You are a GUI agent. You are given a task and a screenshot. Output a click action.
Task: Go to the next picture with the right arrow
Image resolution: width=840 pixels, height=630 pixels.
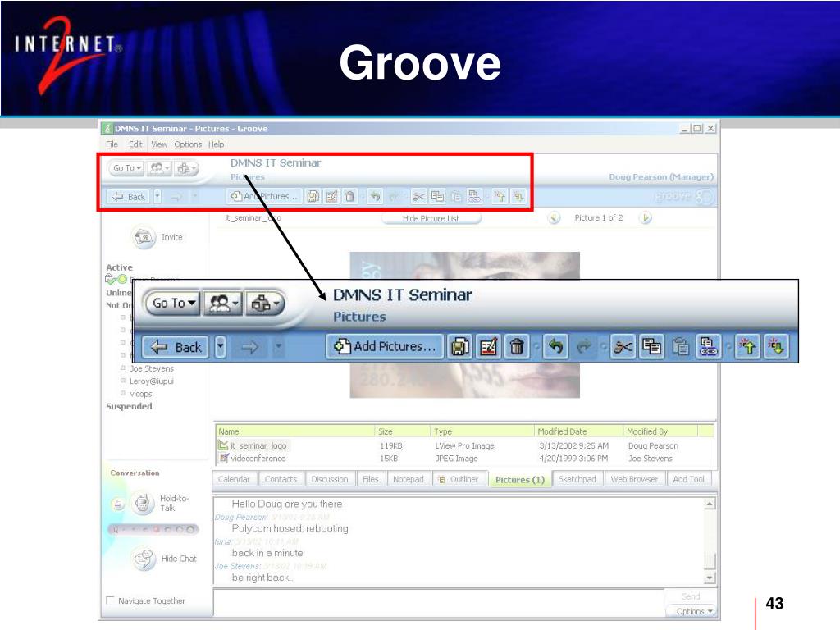pos(646,218)
